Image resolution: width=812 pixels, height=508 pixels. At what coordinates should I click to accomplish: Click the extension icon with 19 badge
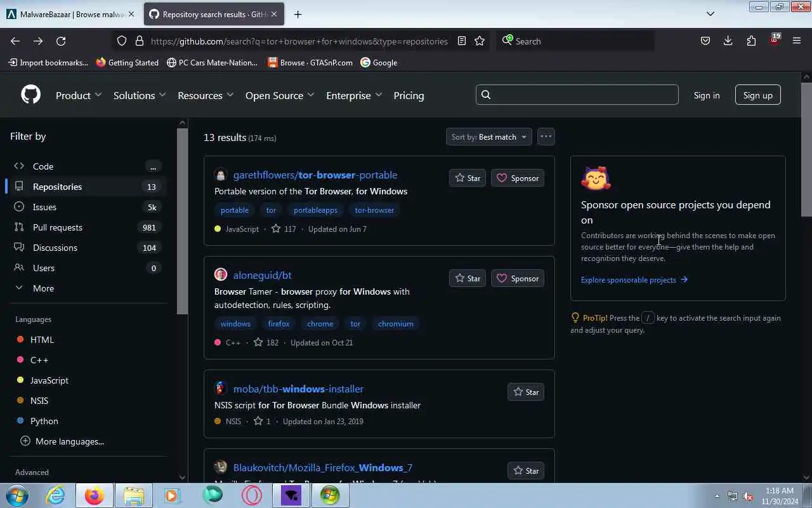[x=774, y=39]
